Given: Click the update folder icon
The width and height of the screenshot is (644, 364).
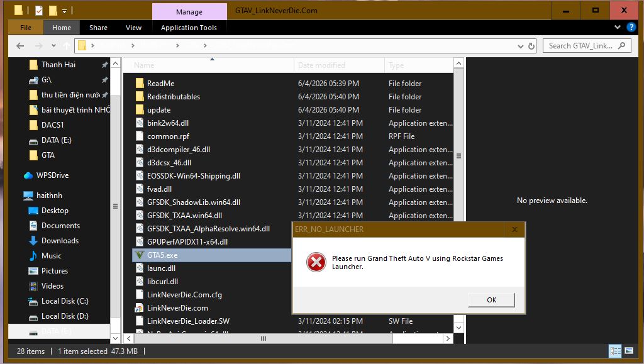Looking at the screenshot, I should [140, 109].
